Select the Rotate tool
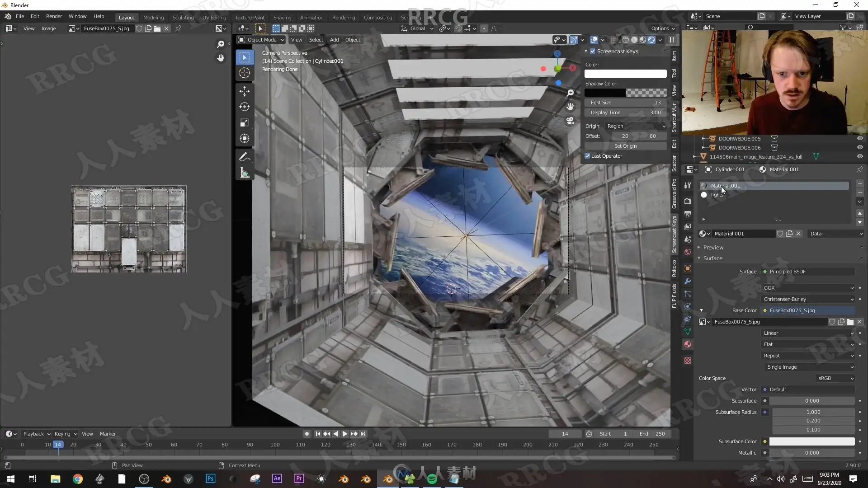868x488 pixels. (245, 107)
